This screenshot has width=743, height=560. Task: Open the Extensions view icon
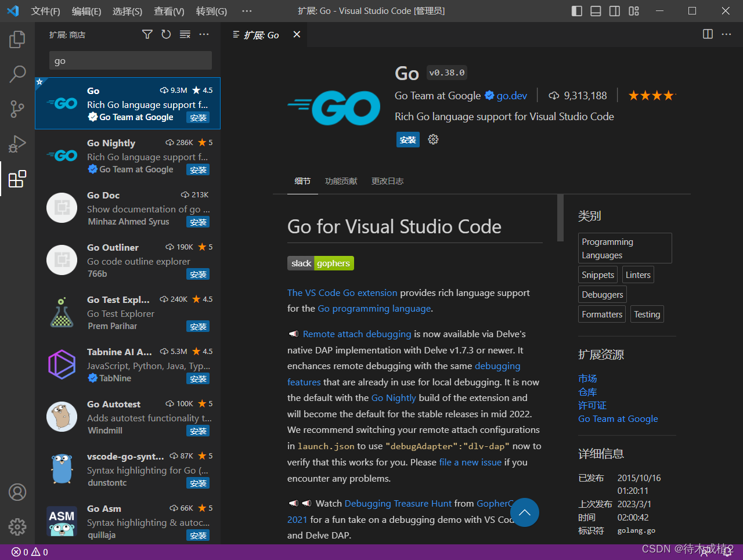17,179
